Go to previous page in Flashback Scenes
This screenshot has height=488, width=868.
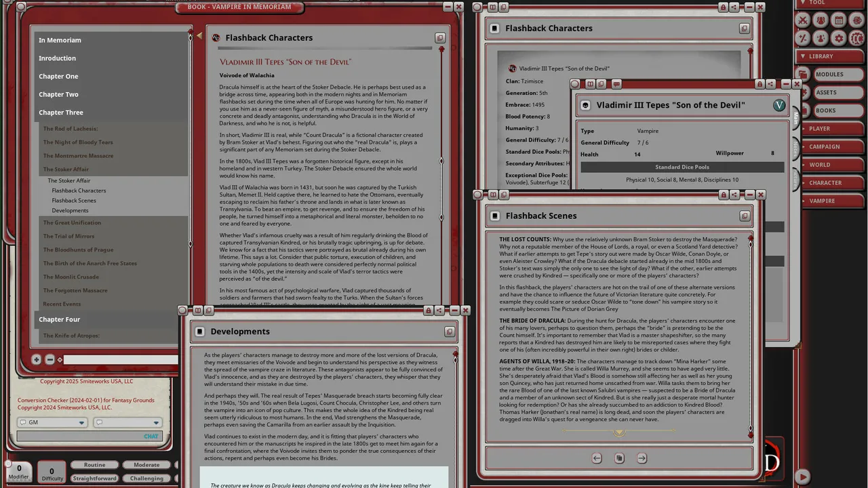(x=597, y=458)
